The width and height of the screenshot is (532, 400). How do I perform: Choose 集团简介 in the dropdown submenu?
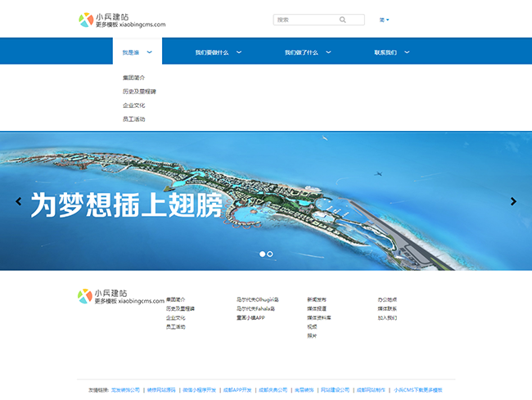point(133,78)
